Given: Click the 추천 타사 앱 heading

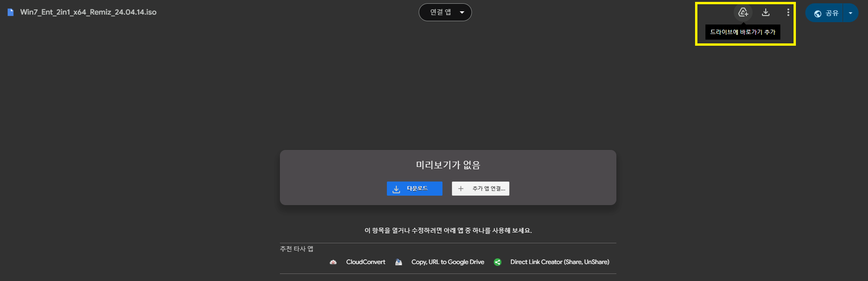Looking at the screenshot, I should click(296, 249).
